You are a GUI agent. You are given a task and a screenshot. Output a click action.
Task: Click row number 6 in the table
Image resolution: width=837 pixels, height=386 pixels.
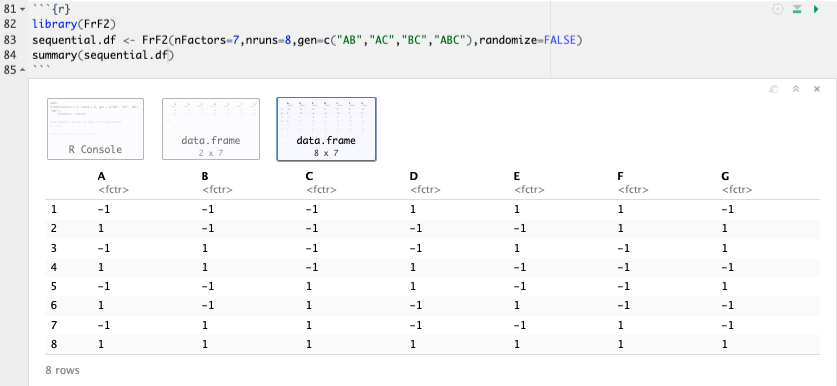(x=53, y=305)
